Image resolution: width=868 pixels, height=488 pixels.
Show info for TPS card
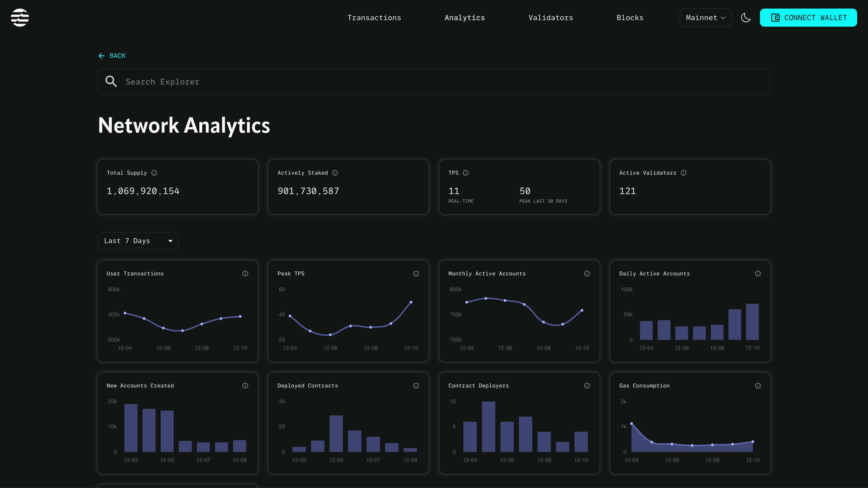click(x=465, y=173)
